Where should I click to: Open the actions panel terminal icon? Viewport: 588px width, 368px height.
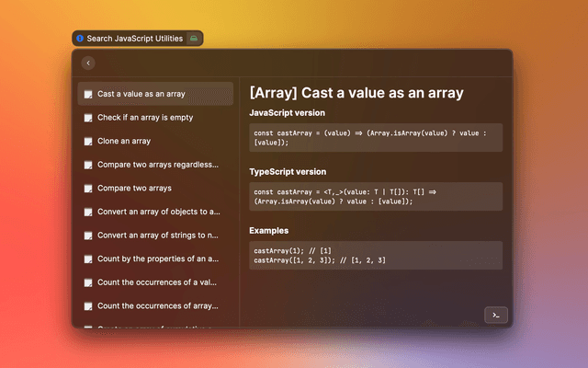point(495,315)
